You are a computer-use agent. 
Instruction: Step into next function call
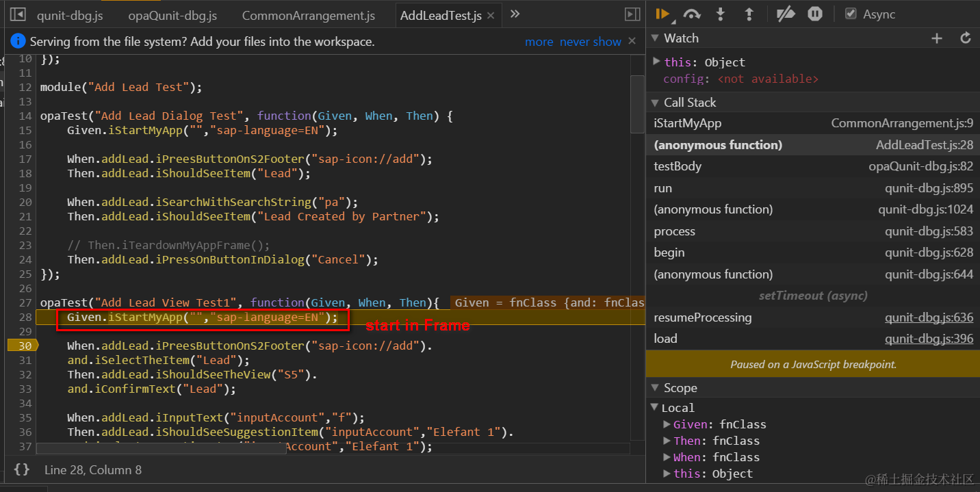click(721, 14)
